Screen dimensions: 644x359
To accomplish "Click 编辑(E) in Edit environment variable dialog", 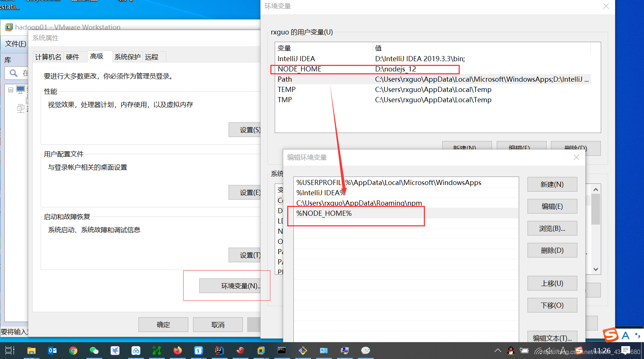I will pyautogui.click(x=552, y=206).
